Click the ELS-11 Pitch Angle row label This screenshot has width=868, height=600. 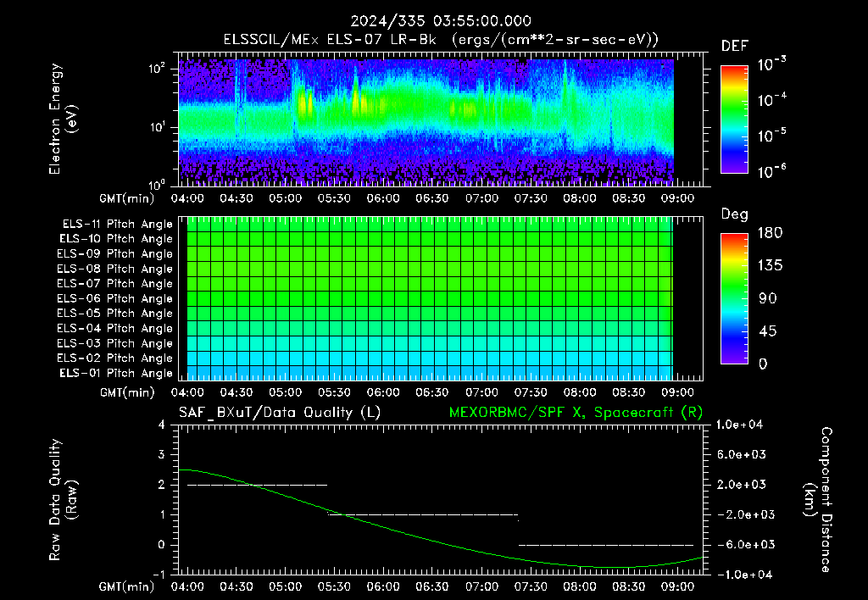pos(117,225)
